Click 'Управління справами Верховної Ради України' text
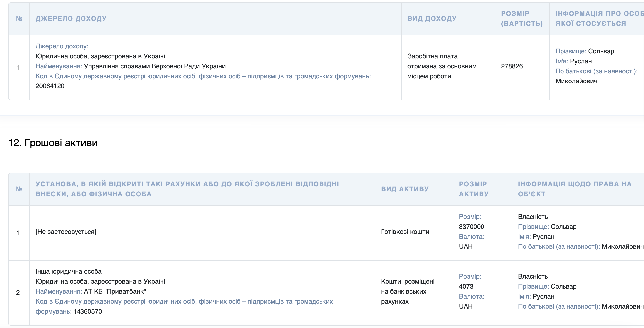This screenshot has width=644, height=328. [x=155, y=66]
